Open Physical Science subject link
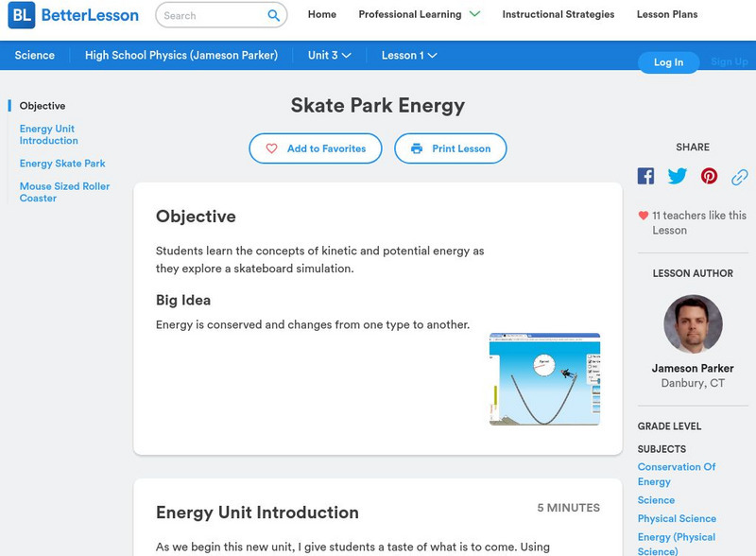This screenshot has height=556, width=756. click(677, 518)
